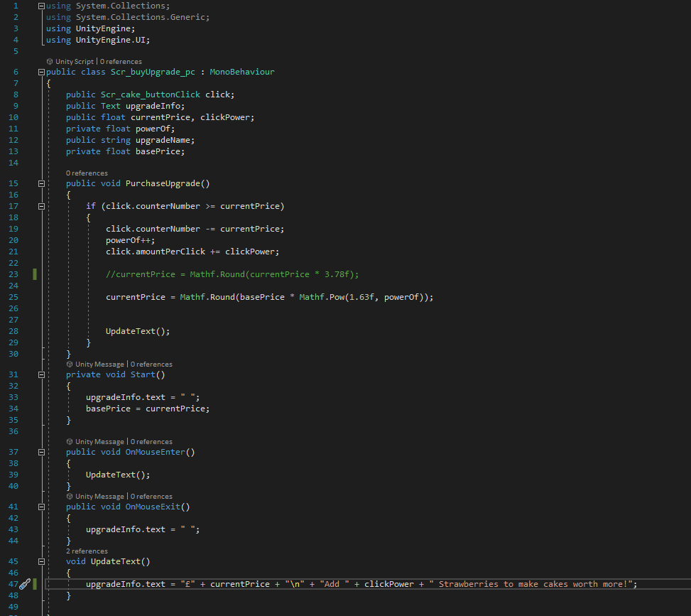Viewport: 691px width, 616px height.
Task: Click Unity icon above the class declaration
Action: click(x=50, y=62)
